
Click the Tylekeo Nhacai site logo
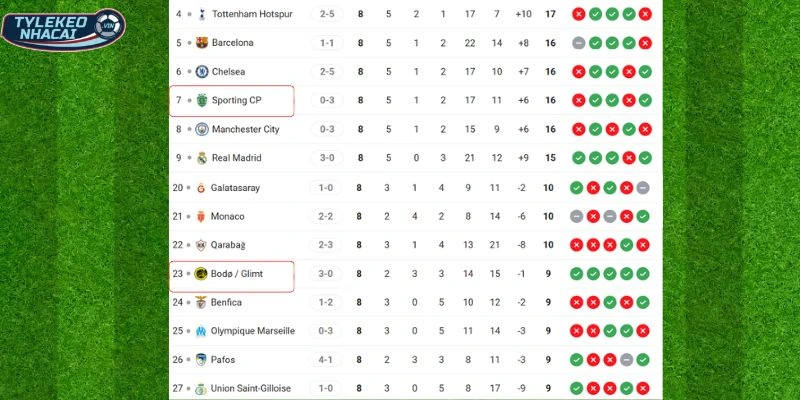[64, 29]
